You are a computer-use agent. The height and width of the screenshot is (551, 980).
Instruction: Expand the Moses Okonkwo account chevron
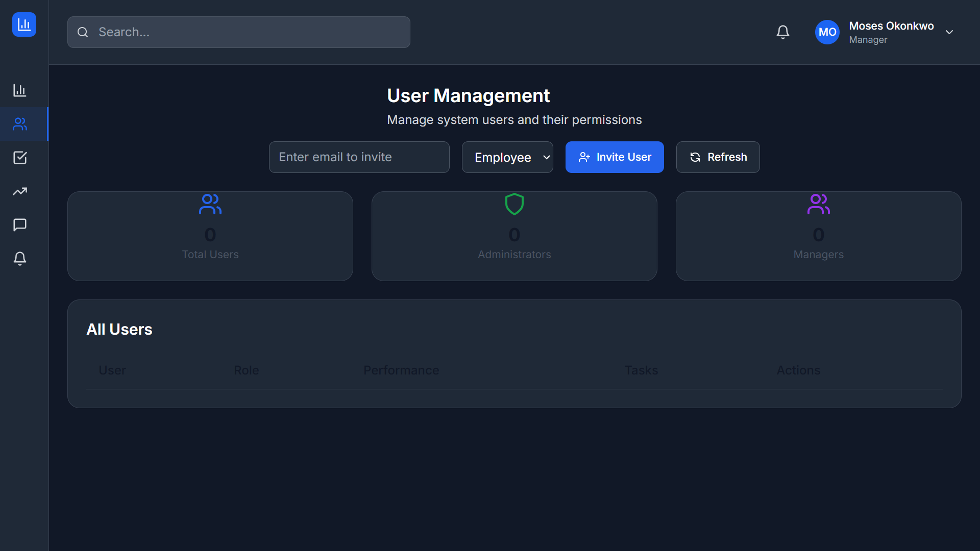tap(949, 32)
